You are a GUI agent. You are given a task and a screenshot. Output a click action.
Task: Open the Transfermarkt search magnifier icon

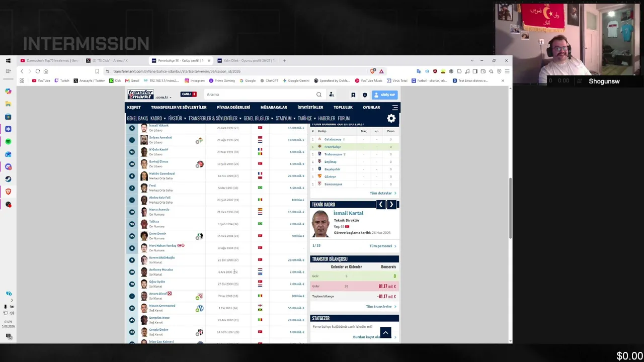[319, 95]
